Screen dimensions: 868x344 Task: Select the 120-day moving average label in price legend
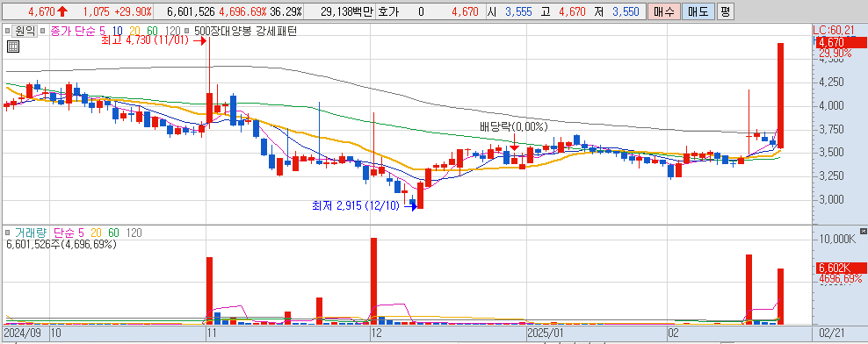[173, 32]
